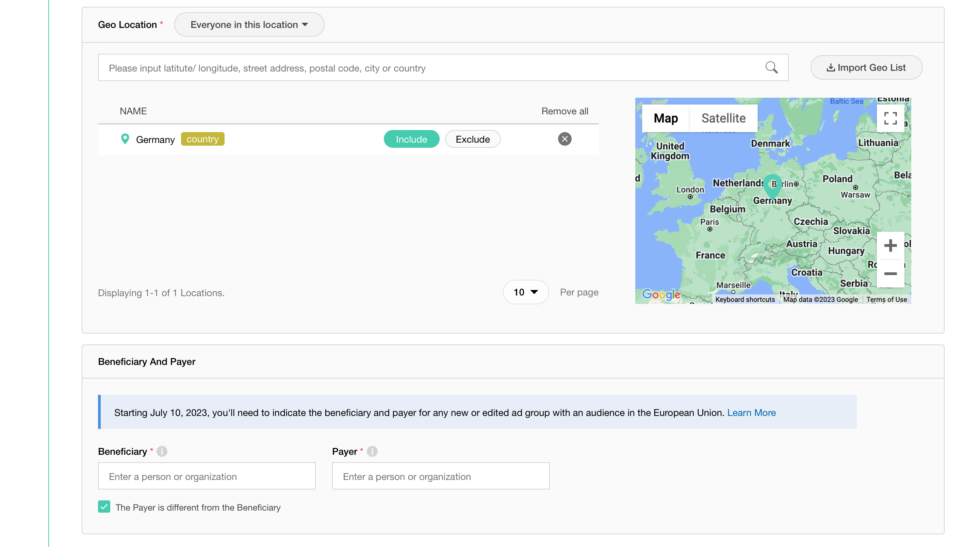Viewport: 980px width, 547px height.
Task: Click Import Geo List button
Action: coord(866,68)
